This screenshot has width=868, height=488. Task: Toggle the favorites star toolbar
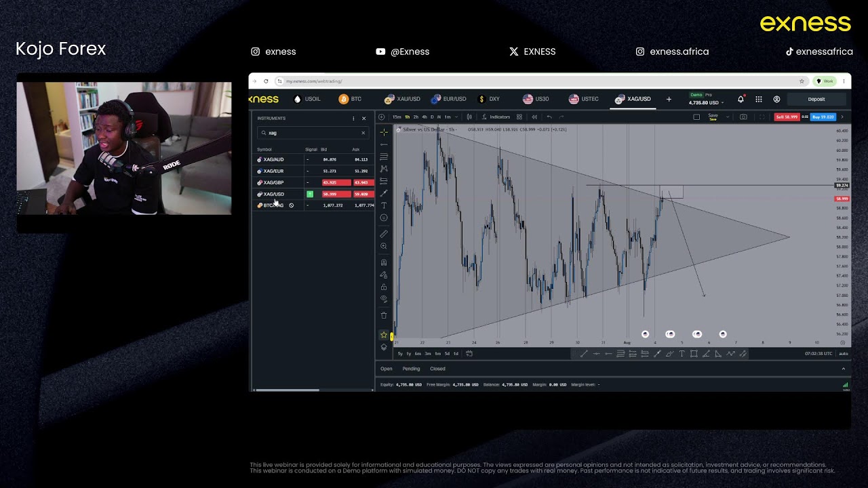pyautogui.click(x=384, y=335)
